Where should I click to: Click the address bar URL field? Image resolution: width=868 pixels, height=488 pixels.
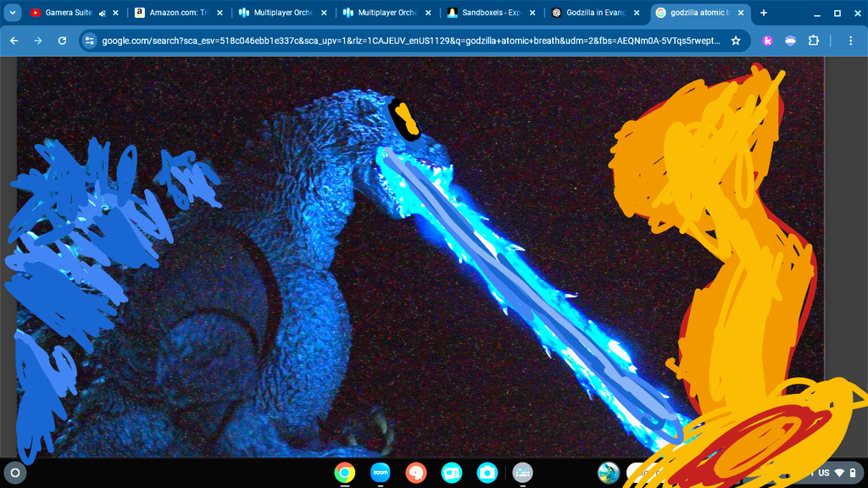click(411, 41)
